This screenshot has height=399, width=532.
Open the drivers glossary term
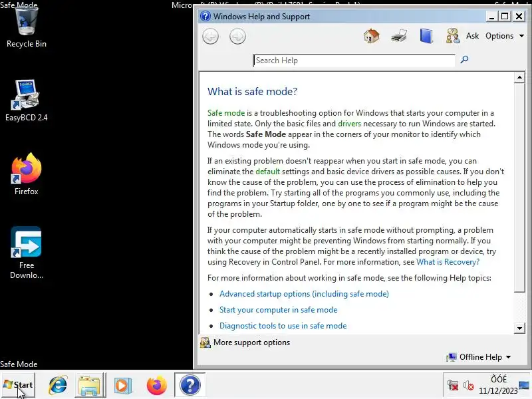pyautogui.click(x=350, y=124)
